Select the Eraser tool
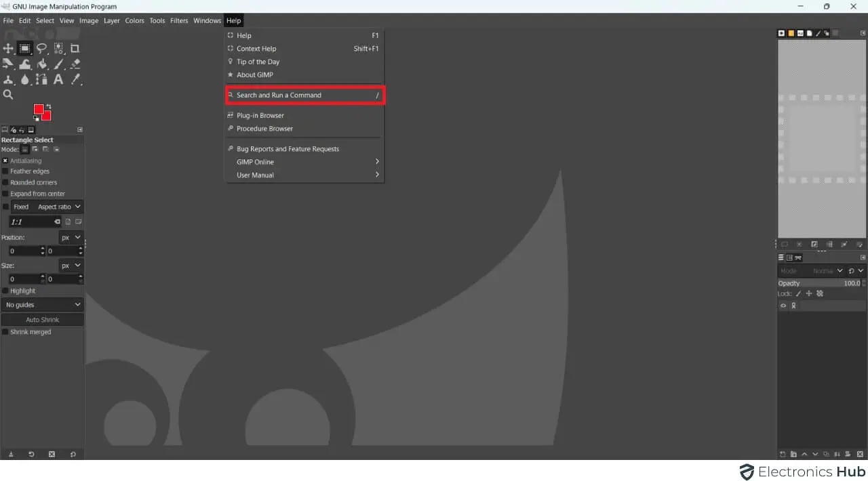 [75, 64]
